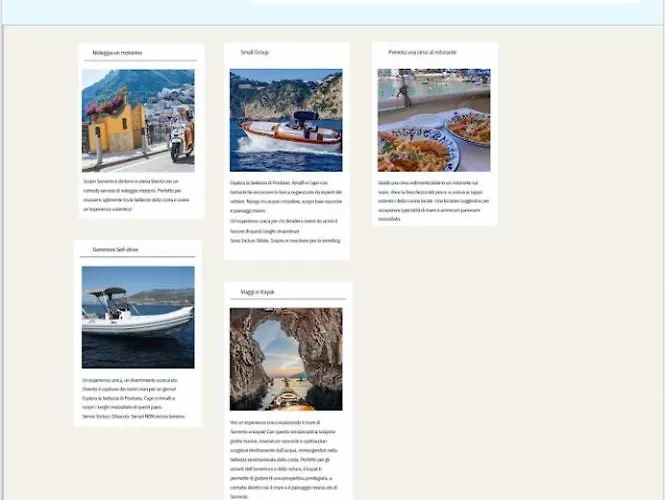Screen dimensions: 665x500
Task: Click the light blue header banner
Action: 120,12
